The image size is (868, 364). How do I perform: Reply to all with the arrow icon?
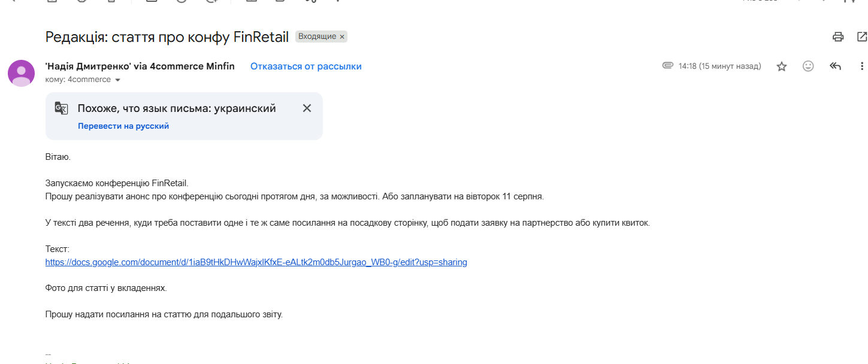click(x=836, y=66)
